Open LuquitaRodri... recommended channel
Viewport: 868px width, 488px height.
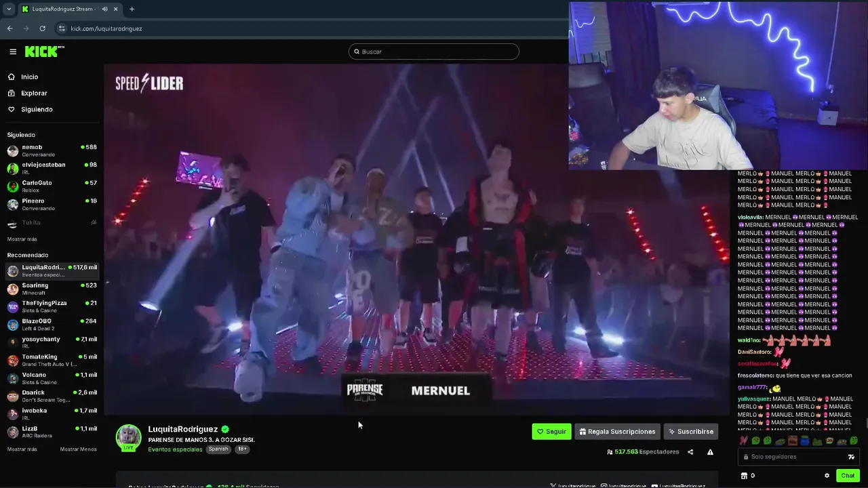[52, 270]
